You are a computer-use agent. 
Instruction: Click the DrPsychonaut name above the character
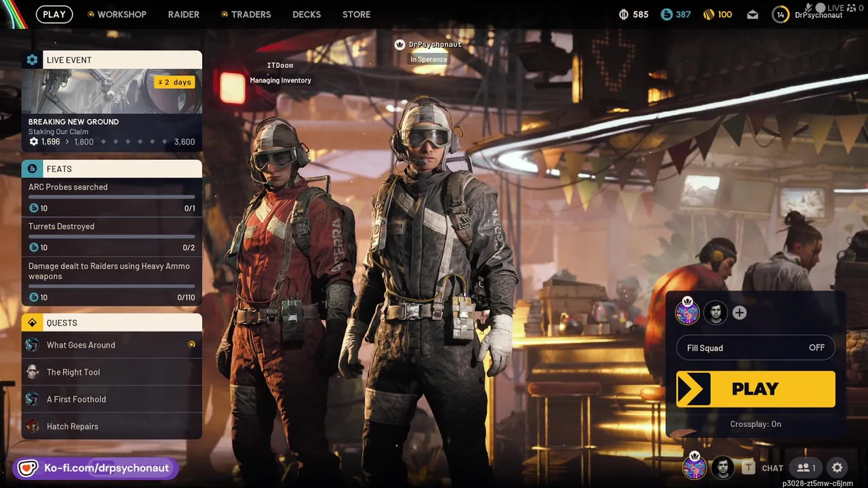(435, 45)
